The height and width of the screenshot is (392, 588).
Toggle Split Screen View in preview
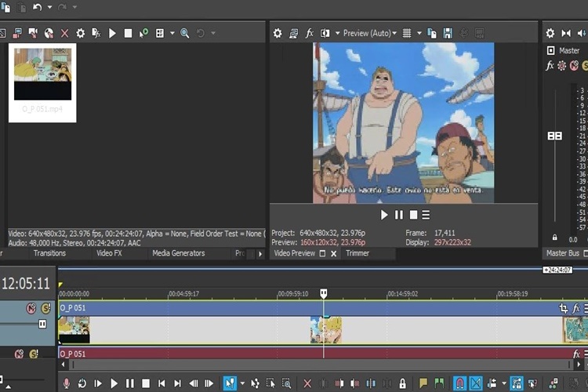click(x=325, y=34)
